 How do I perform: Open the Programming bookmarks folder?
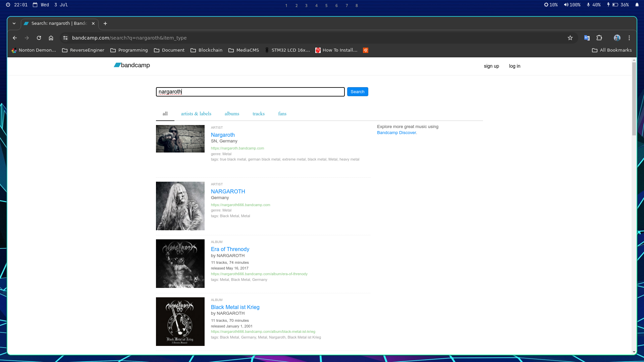(x=129, y=50)
